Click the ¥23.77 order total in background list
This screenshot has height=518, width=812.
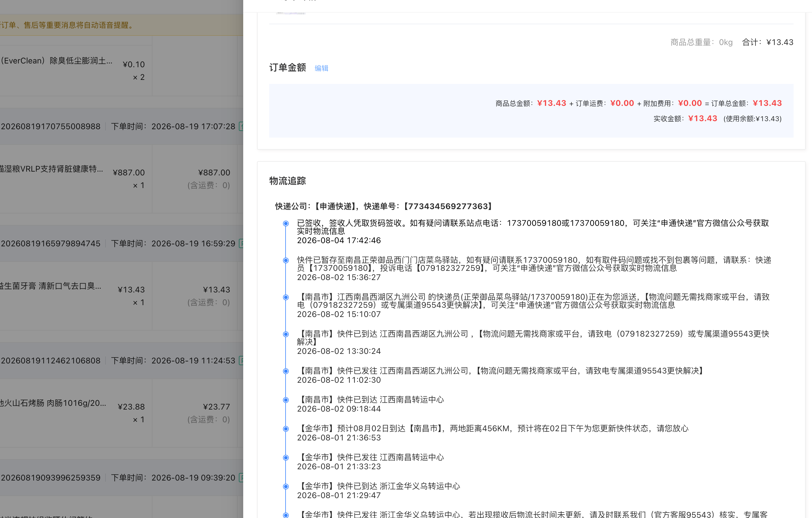tap(216, 407)
